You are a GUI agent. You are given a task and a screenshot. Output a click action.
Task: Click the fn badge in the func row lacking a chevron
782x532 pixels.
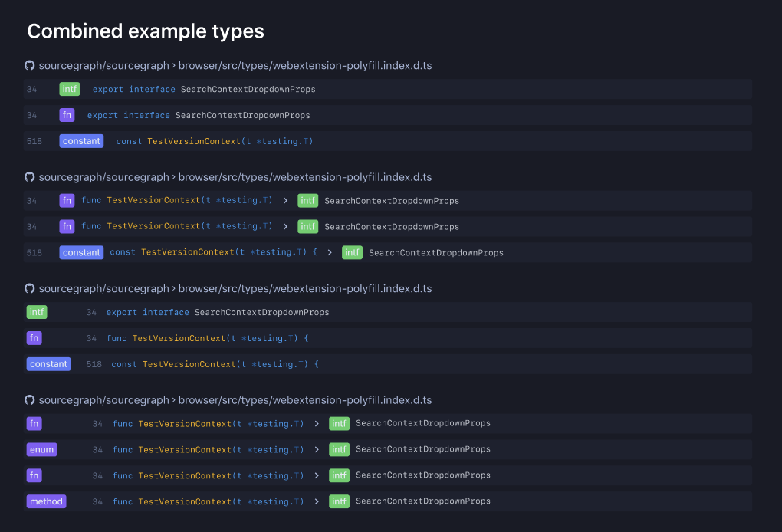coord(34,338)
